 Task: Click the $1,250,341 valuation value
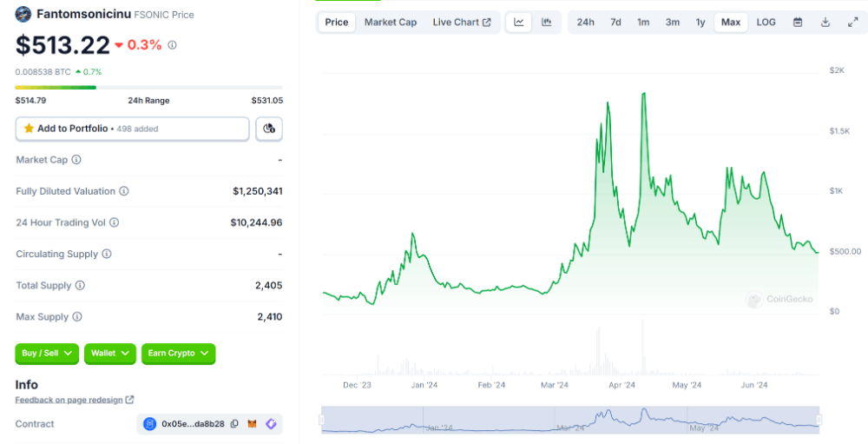[x=258, y=191]
